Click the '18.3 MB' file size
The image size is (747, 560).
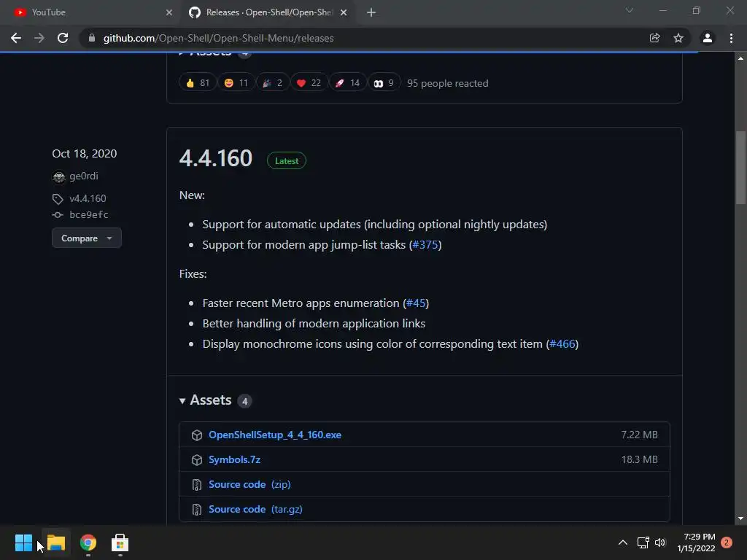coord(639,459)
